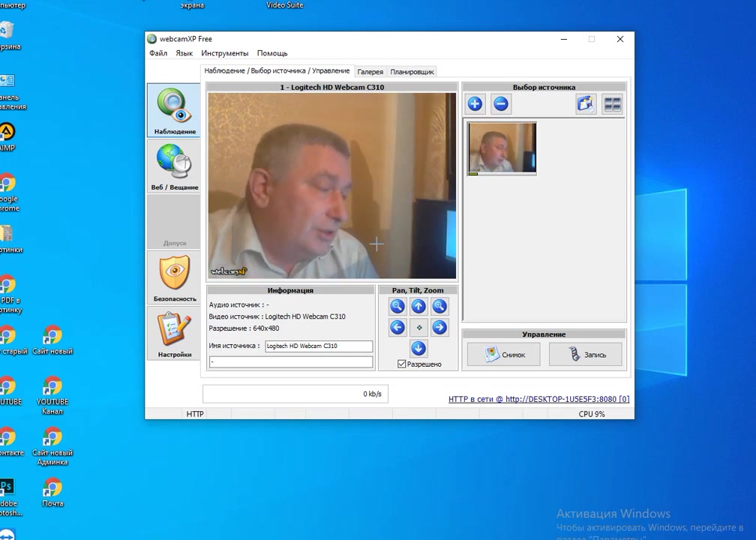The image size is (756, 540).
Task: Tilt camera down arrow
Action: point(418,348)
